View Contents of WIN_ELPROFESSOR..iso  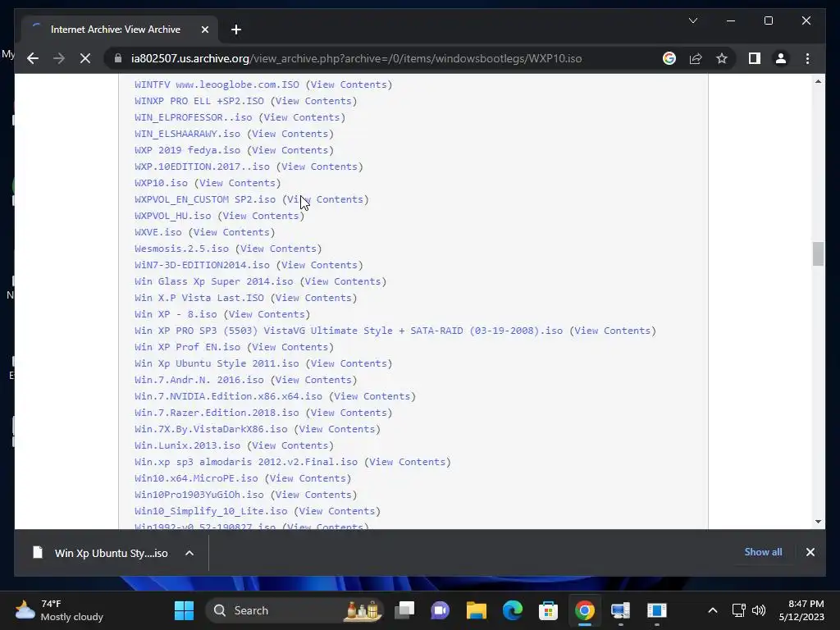tap(302, 117)
